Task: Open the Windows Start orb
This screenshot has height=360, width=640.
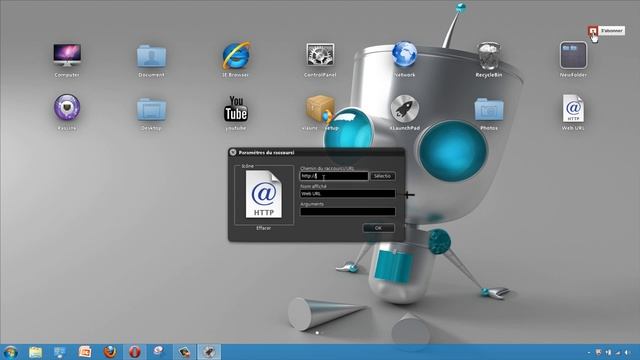Action: point(10,352)
